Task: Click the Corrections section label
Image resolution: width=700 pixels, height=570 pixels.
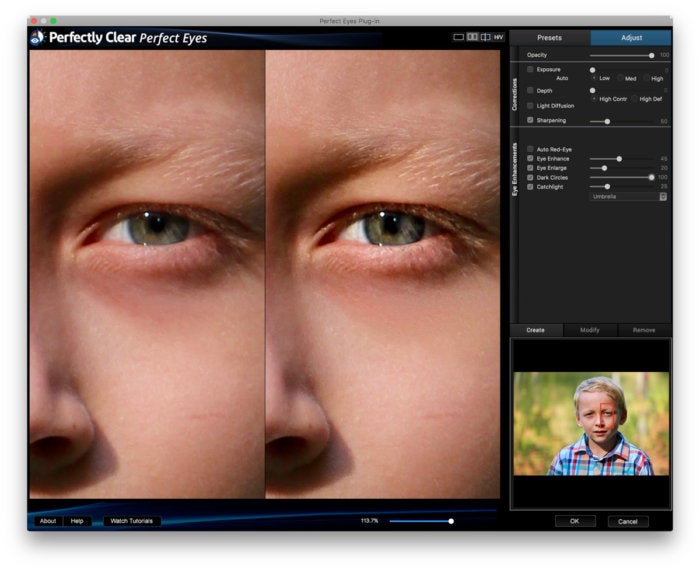Action: [514, 95]
